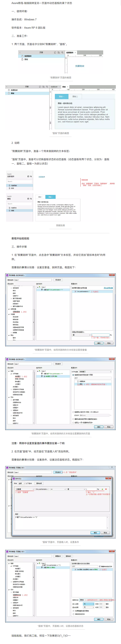Open the == operator dropdown
Screen dimensions: 121x644
click(x=58, y=489)
